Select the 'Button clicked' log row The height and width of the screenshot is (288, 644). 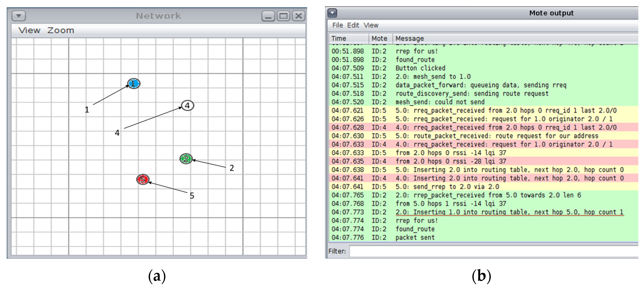420,68
